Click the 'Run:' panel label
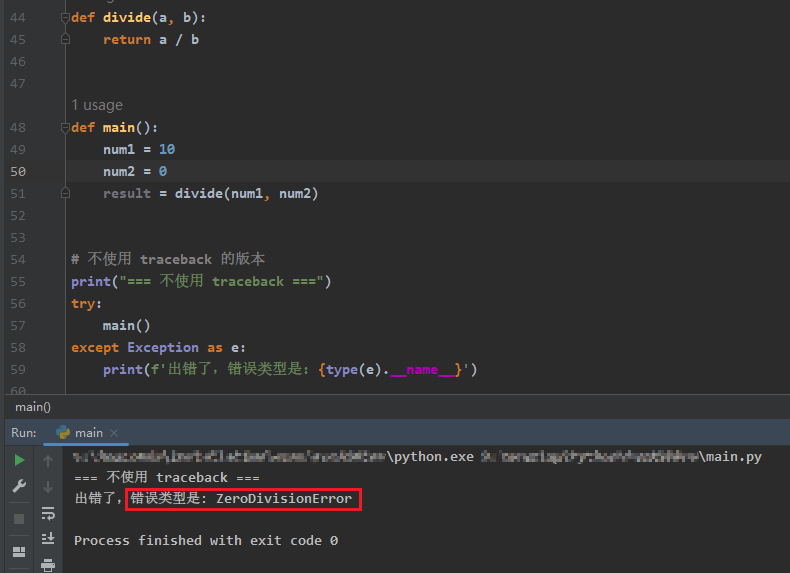The width and height of the screenshot is (790, 573). pos(24,433)
